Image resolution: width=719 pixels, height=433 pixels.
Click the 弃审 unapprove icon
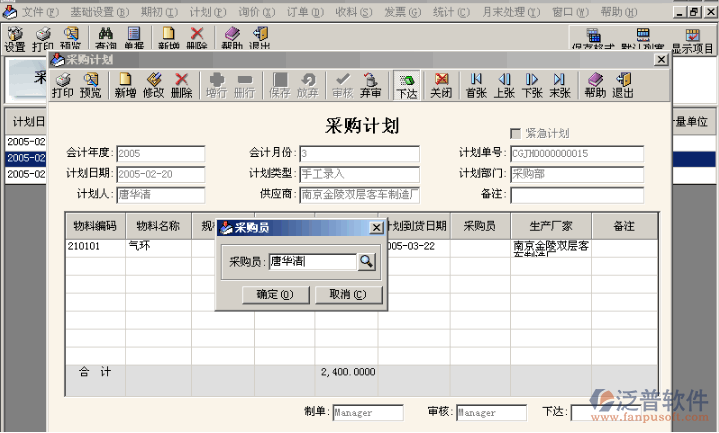pos(370,85)
